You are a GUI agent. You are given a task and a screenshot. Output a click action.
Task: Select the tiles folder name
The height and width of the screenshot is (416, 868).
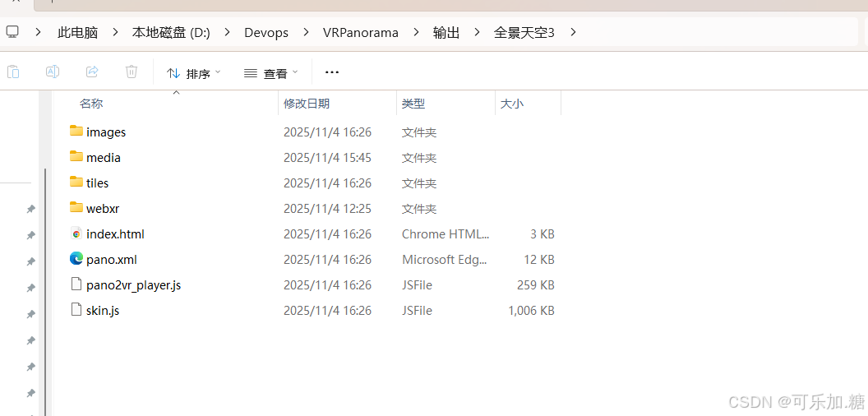(98, 183)
